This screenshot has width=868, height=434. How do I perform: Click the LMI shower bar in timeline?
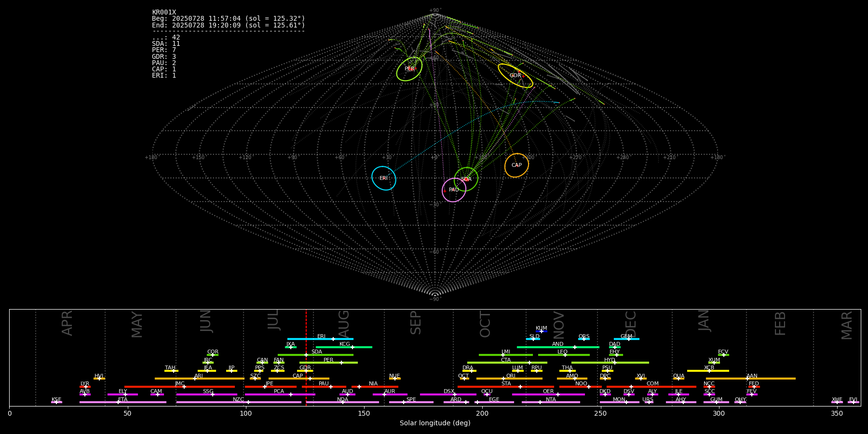506,355
